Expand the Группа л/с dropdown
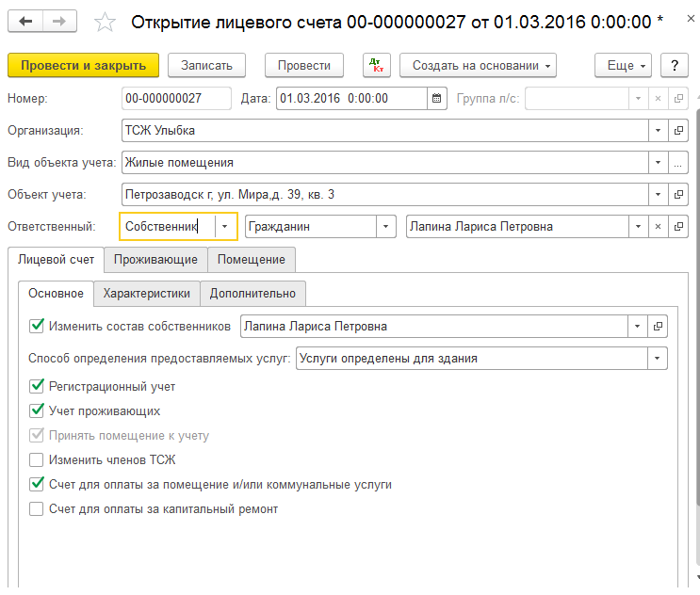This screenshot has width=700, height=595. tap(638, 98)
